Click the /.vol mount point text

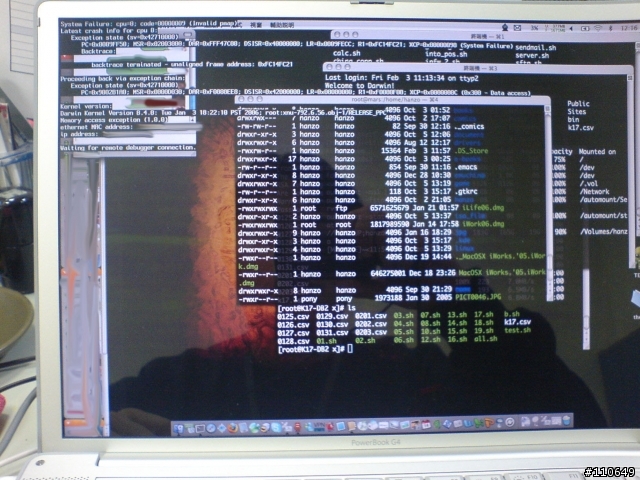(x=589, y=183)
